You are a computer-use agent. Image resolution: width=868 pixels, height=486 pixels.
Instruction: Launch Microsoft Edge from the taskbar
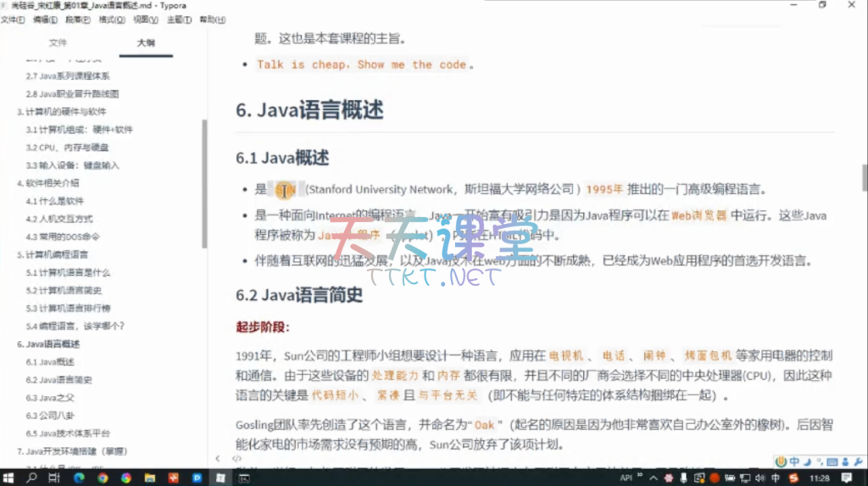(x=78, y=478)
